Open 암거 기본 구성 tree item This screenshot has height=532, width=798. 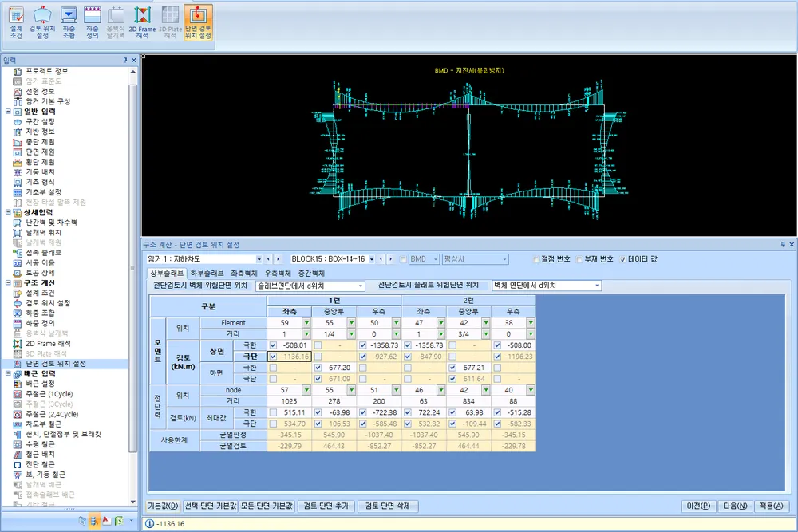(x=48, y=101)
